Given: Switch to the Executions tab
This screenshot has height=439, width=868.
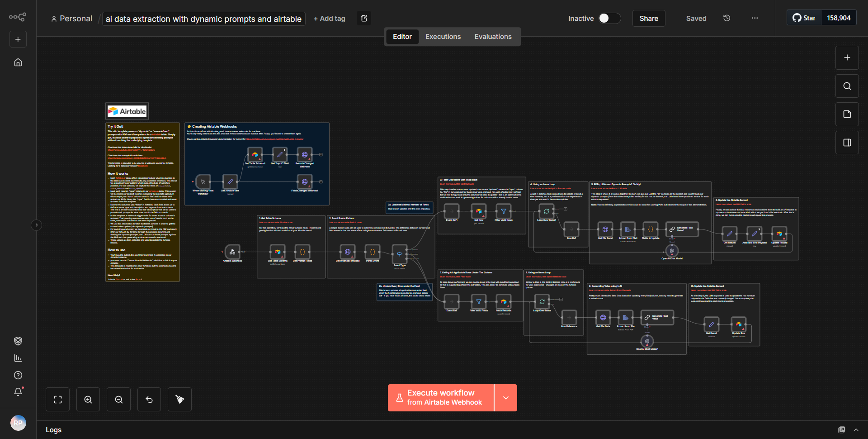Looking at the screenshot, I should point(443,36).
